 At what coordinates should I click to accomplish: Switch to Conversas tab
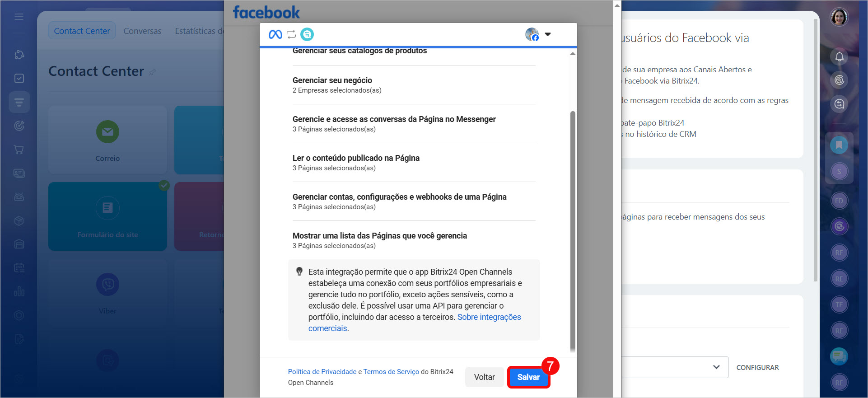click(142, 31)
